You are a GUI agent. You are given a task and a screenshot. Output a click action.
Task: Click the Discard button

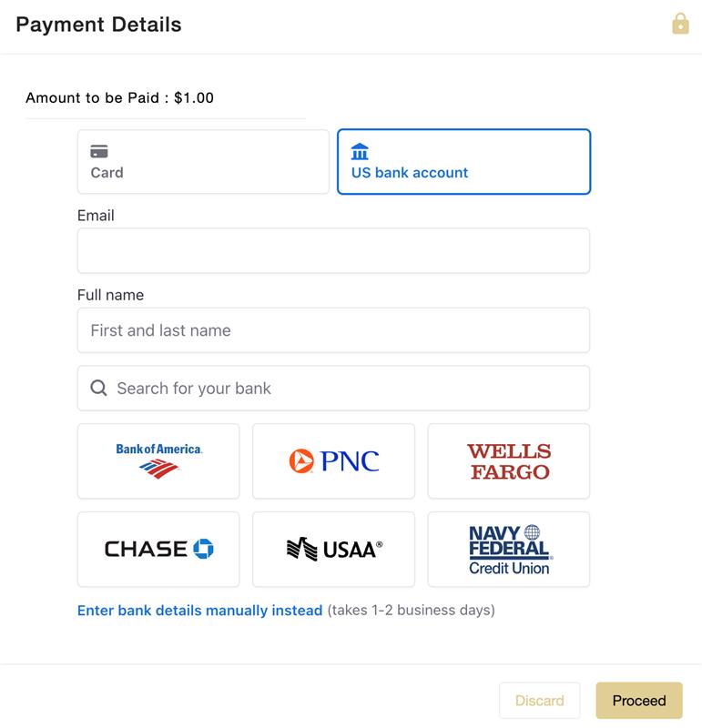pos(539,700)
